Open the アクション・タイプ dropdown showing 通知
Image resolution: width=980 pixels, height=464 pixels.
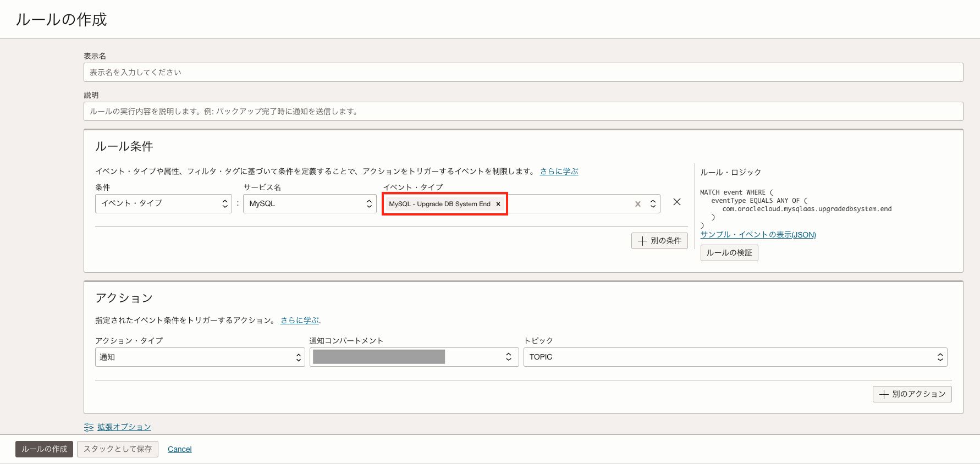pyautogui.click(x=200, y=357)
